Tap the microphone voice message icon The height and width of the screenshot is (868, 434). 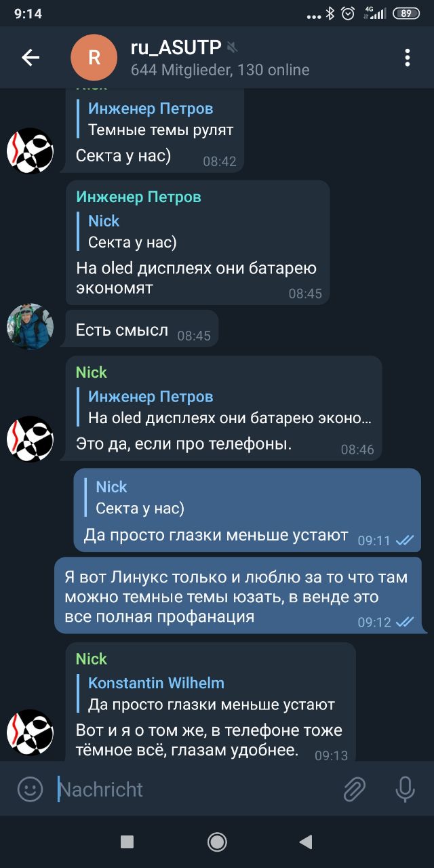click(x=405, y=789)
